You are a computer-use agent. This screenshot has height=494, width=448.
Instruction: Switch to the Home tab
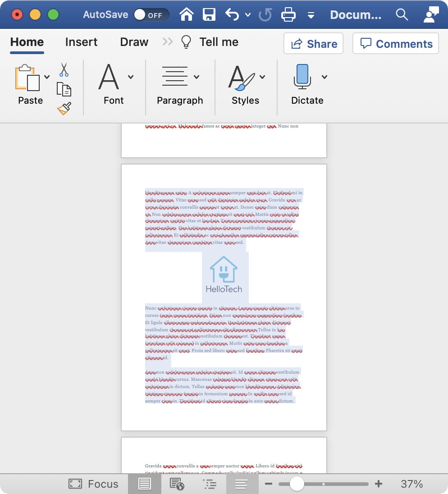27,42
